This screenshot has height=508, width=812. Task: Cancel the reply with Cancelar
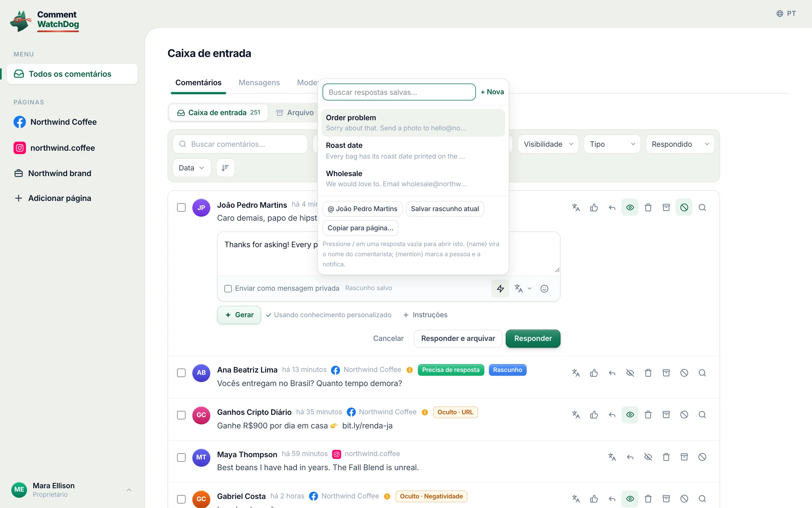tap(388, 338)
